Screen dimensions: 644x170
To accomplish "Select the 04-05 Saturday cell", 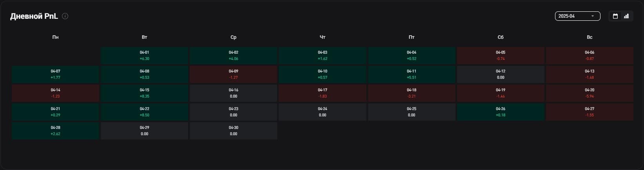I will [x=501, y=56].
